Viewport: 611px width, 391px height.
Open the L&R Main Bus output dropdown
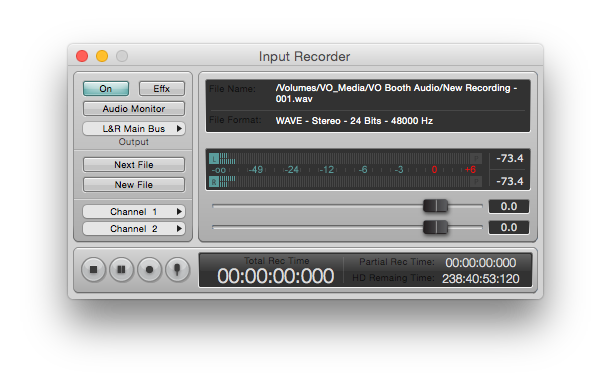[134, 129]
